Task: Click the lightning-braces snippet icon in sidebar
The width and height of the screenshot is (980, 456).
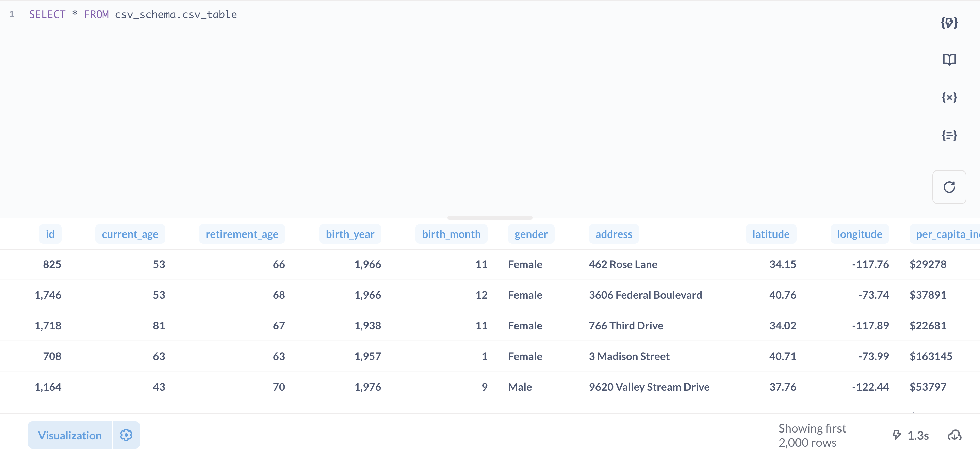Action: (949, 22)
